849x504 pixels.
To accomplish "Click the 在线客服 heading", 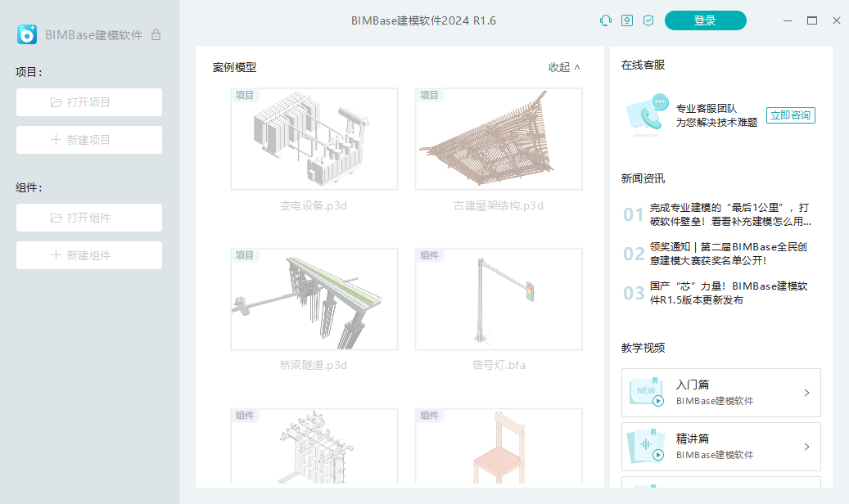I will coord(644,65).
